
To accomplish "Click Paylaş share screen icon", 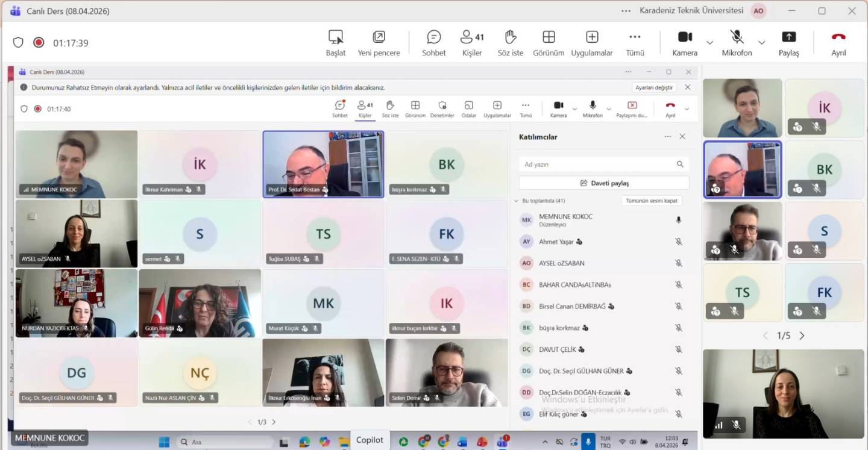I will coord(788,43).
